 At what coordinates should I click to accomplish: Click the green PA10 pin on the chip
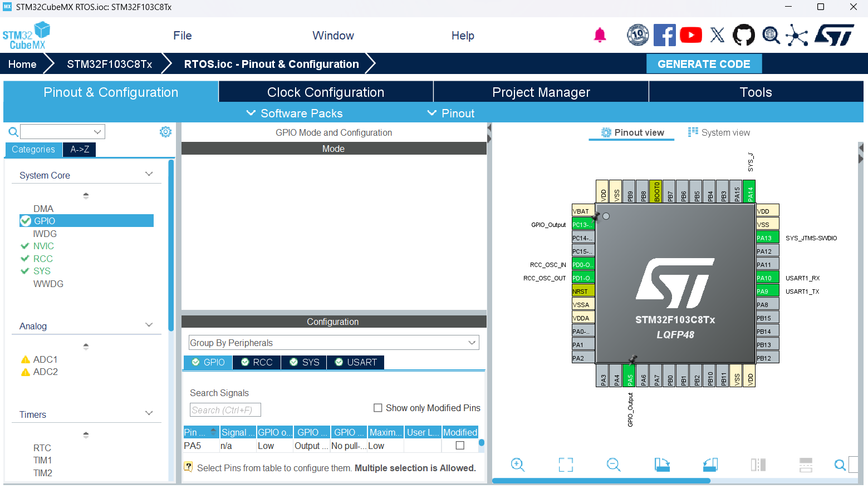[x=767, y=278]
